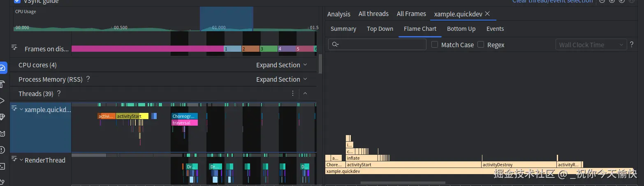Select frame 3 in Frames on display
Image resolution: width=644 pixels, height=186 pixels.
click(x=269, y=49)
